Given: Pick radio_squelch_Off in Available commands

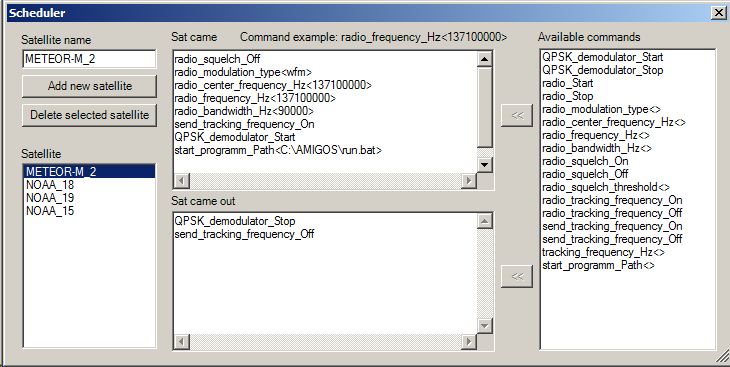Looking at the screenshot, I should tap(585, 174).
